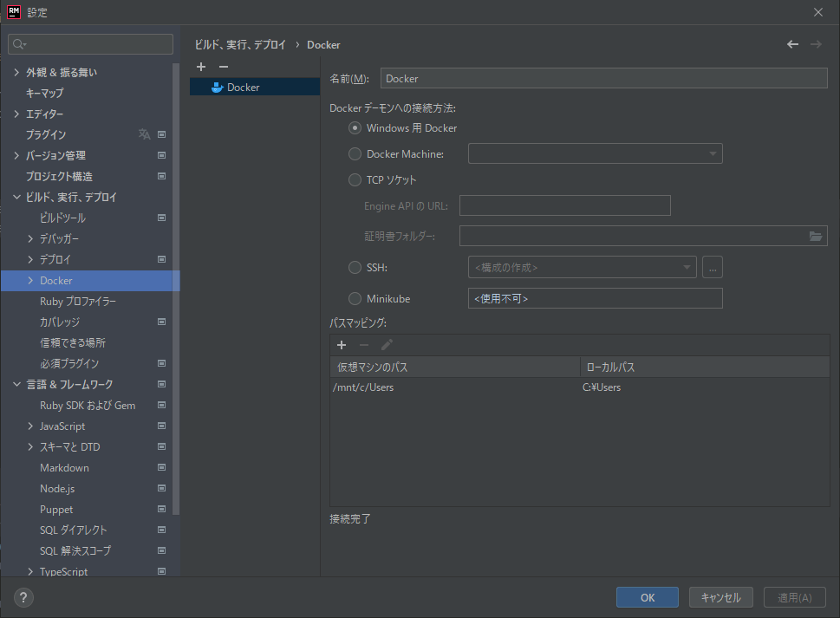Expand JavaScript tree node
Viewport: 840px width, 618px height.
coord(30,426)
